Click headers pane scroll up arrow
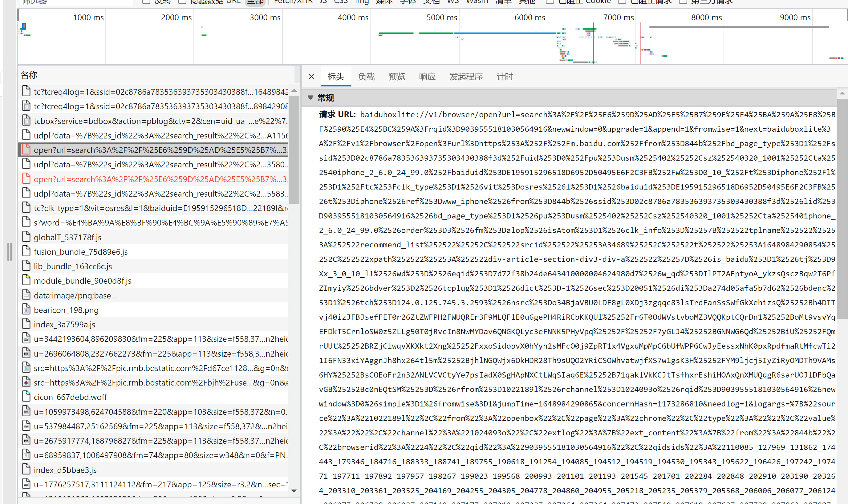This screenshot has height=504, width=848. (x=842, y=93)
